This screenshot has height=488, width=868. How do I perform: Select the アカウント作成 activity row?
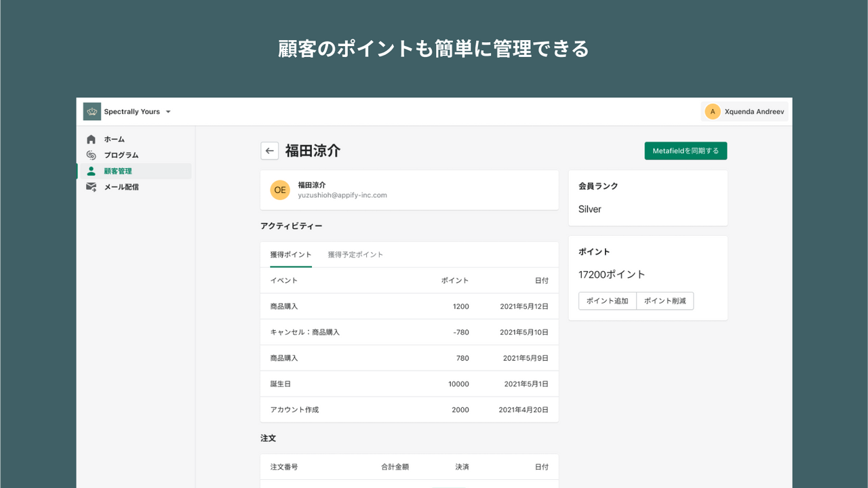pos(410,409)
